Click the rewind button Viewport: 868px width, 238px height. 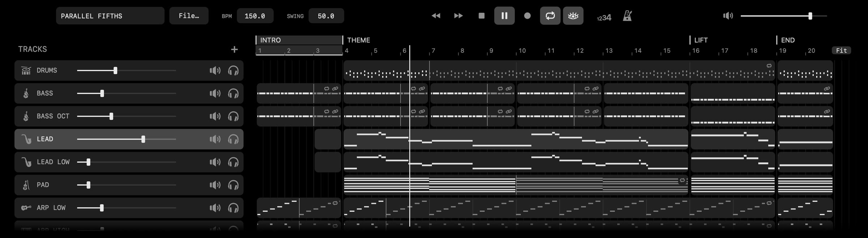[436, 16]
